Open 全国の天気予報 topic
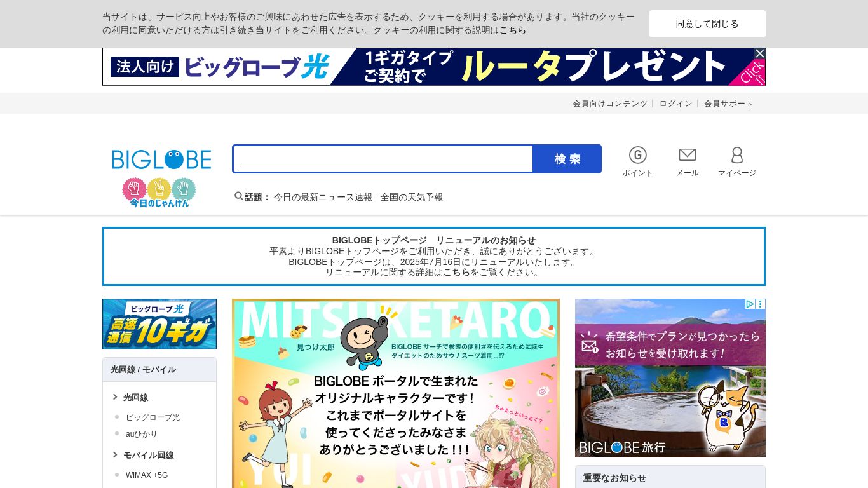Image resolution: width=868 pixels, height=488 pixels. point(412,197)
